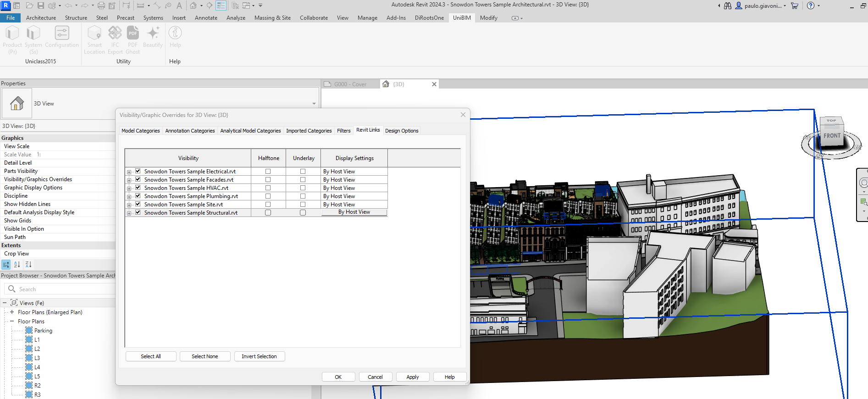Viewport: 868px width, 399px height.
Task: Click the Invert Selection button
Action: coord(260,356)
